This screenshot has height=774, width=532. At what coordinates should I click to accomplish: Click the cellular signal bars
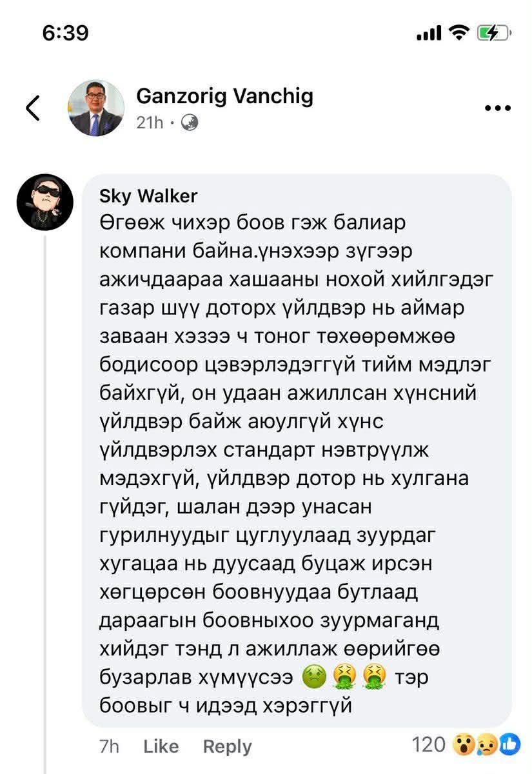point(429,33)
